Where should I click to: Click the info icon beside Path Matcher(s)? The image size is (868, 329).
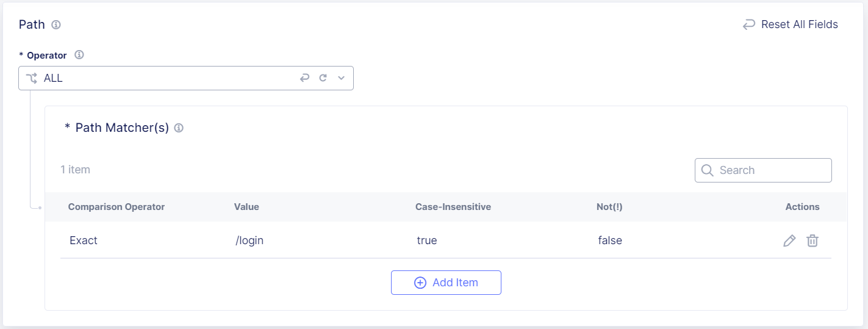pos(179,128)
